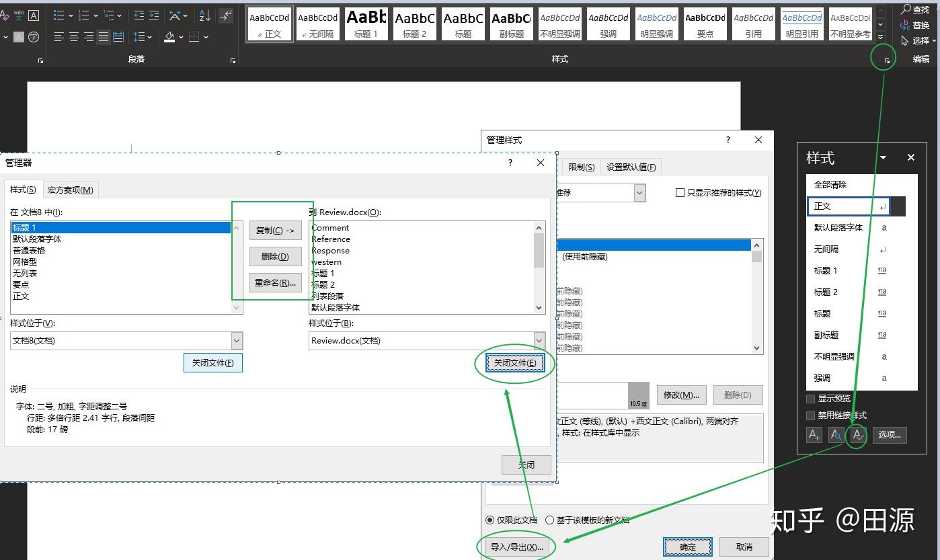Switch to 宏方案项(M) tab
This screenshot has width=940, height=560.
[x=71, y=190]
